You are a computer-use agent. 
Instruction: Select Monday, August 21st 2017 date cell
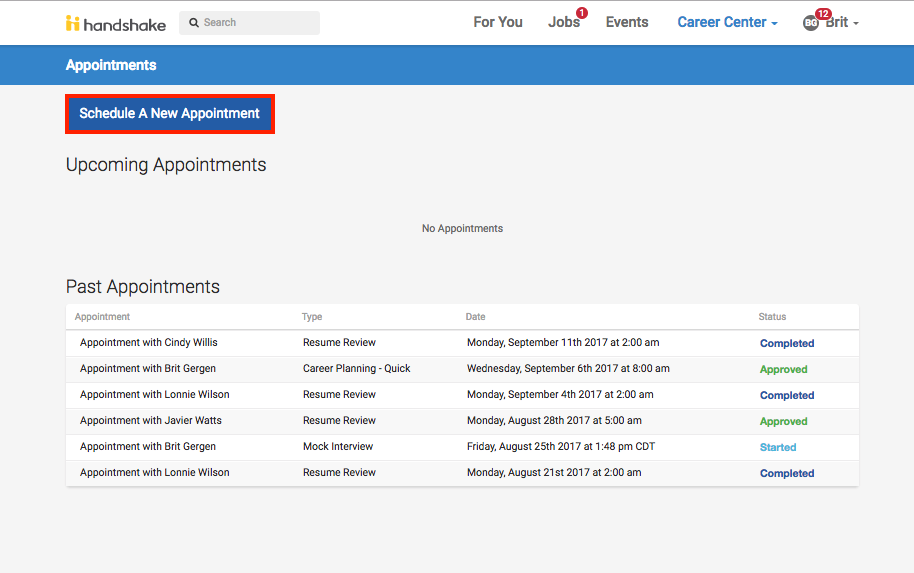(554, 473)
